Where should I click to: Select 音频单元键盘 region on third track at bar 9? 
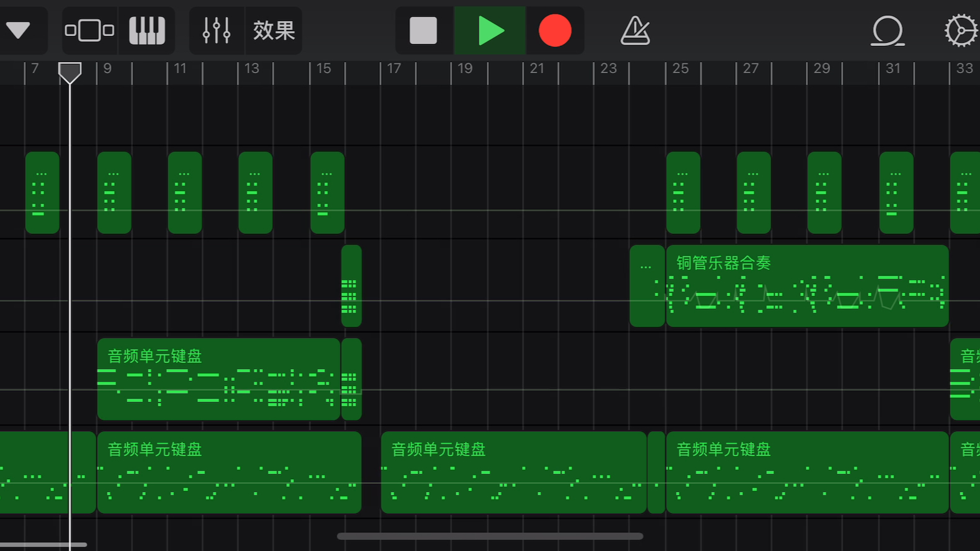(219, 379)
